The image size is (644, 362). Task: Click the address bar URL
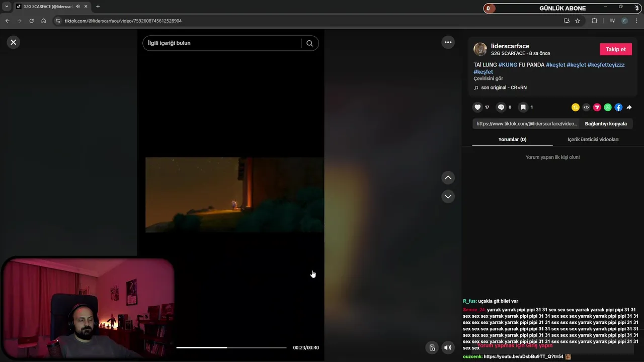tap(123, 21)
